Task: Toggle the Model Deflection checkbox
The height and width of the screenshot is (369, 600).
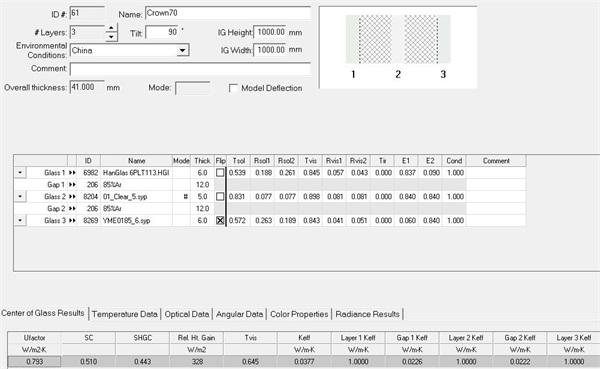Action: click(233, 88)
